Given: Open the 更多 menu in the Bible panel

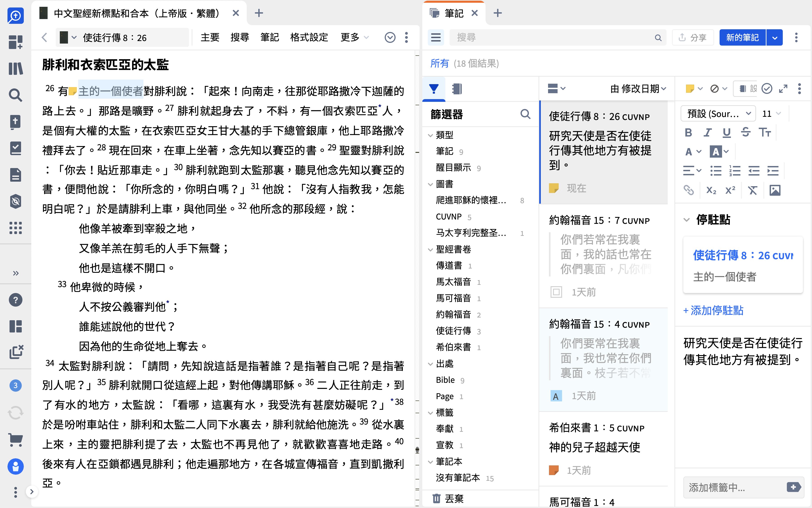Looking at the screenshot, I should (x=354, y=37).
